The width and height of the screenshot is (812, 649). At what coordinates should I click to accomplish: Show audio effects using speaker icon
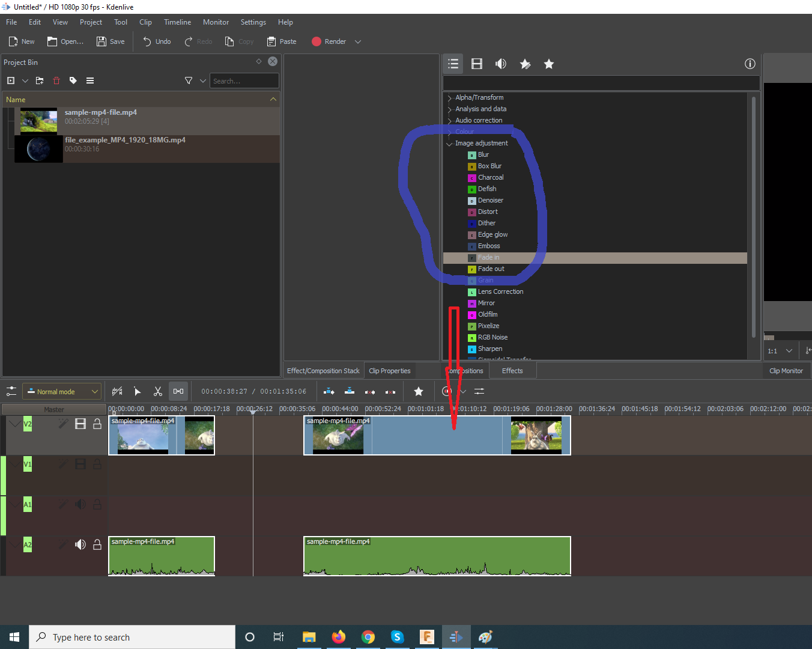(x=501, y=64)
